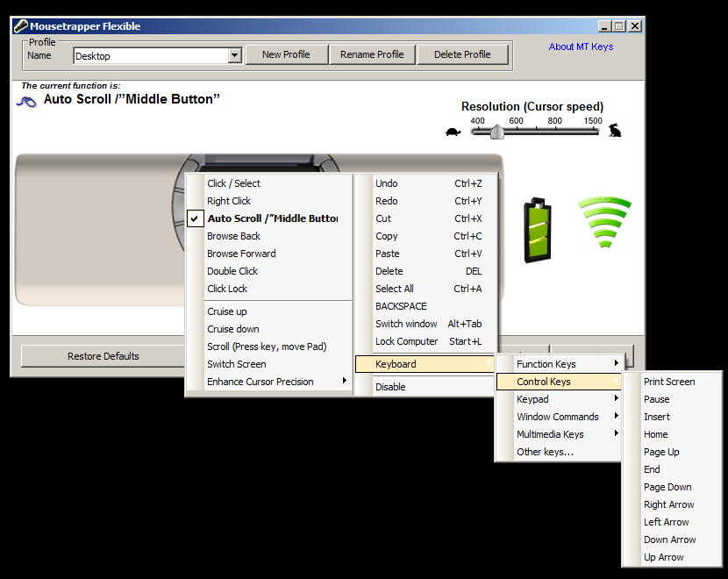Click the Mousetrapper title bar app icon
This screenshot has height=579, width=728.
[20, 26]
